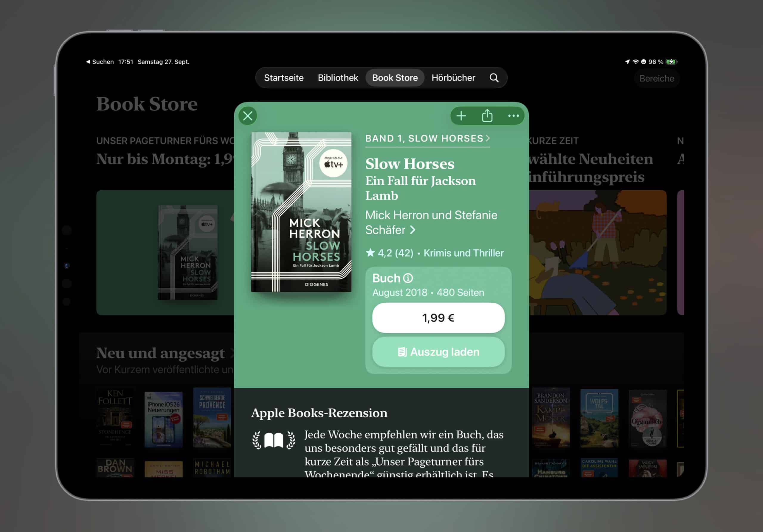Tap the laurel book award icon
The image size is (763, 532).
[x=274, y=440]
